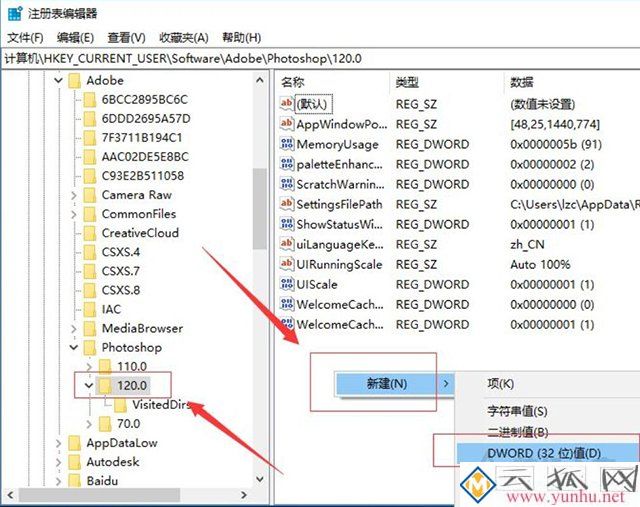The height and width of the screenshot is (507, 640).
Task: Click the SettingsFilePath string icon
Action: point(287,204)
